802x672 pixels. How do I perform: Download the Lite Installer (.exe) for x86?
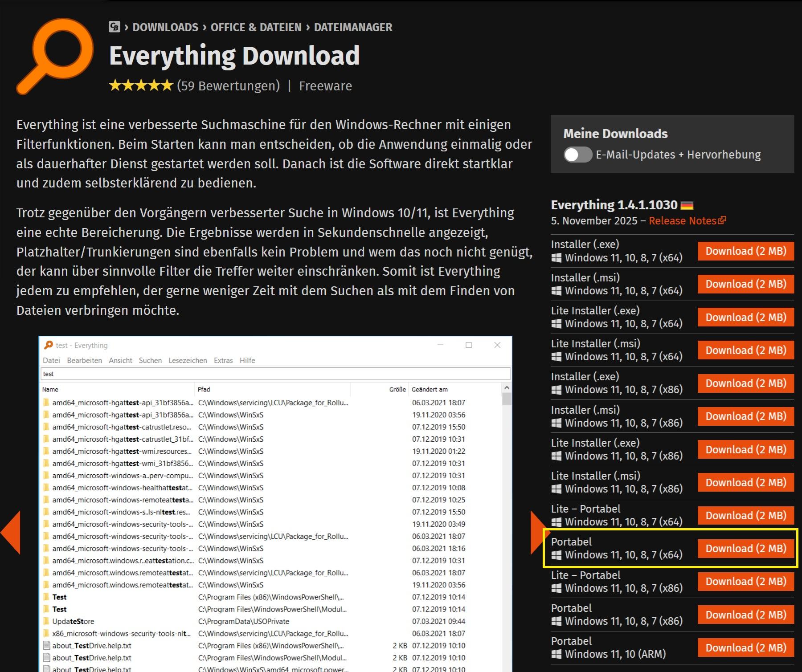pos(746,450)
